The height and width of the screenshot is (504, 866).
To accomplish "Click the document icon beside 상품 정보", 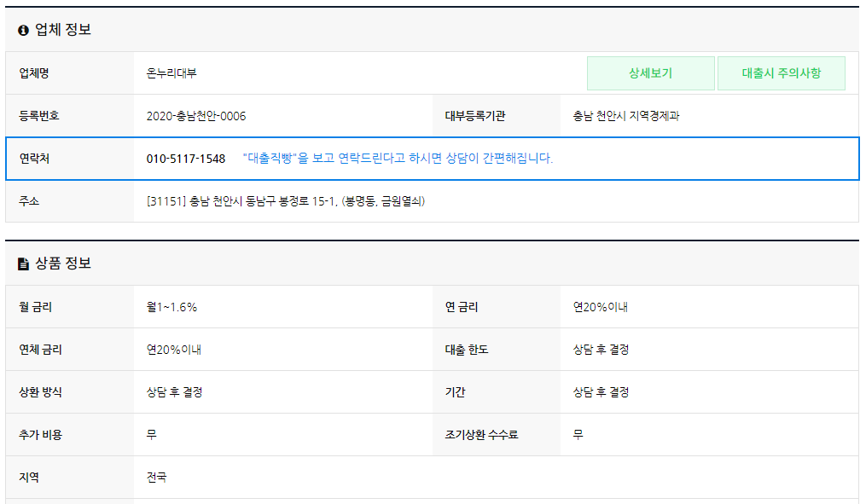I will (x=23, y=264).
